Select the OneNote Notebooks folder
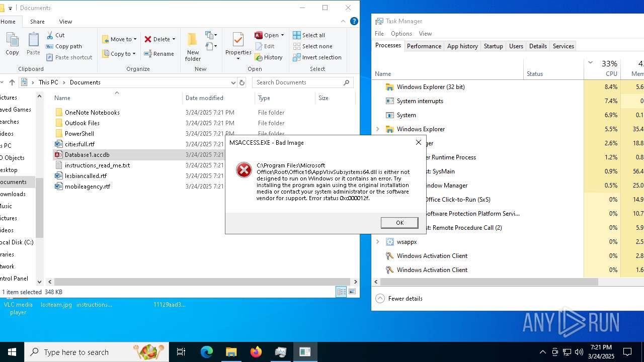 pos(92,113)
